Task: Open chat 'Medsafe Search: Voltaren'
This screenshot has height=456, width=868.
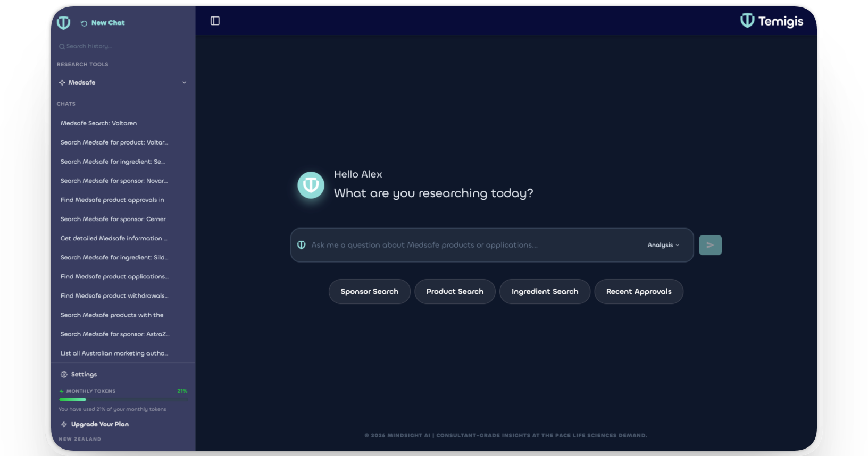Action: [98, 123]
